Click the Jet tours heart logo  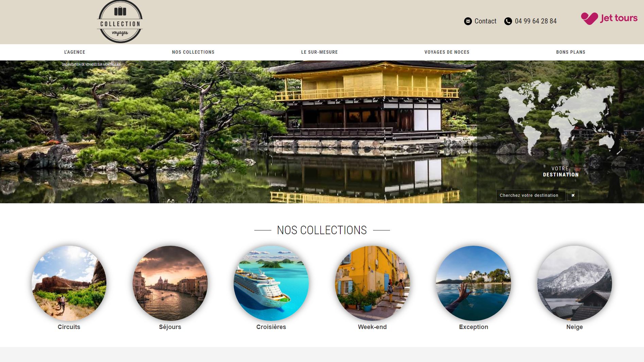coord(589,18)
